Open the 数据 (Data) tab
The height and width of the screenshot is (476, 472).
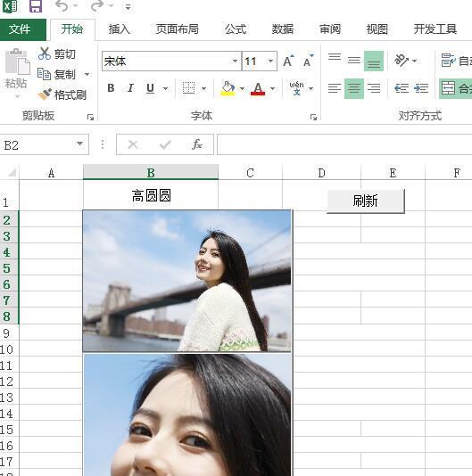click(283, 29)
